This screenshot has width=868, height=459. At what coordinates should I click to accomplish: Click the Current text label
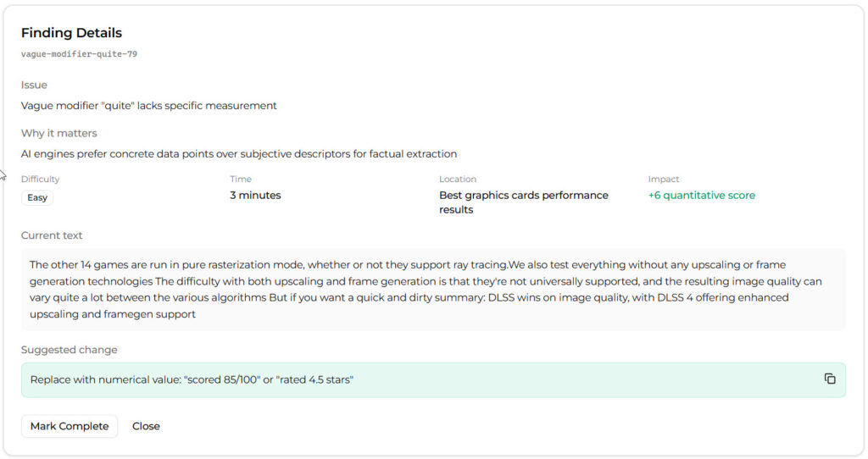[52, 235]
